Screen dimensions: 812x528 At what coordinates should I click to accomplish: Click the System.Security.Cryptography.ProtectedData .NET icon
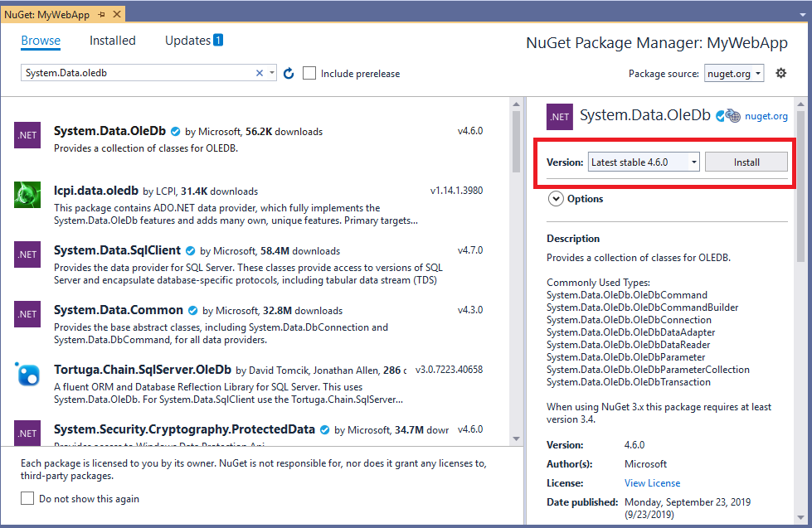point(27,433)
